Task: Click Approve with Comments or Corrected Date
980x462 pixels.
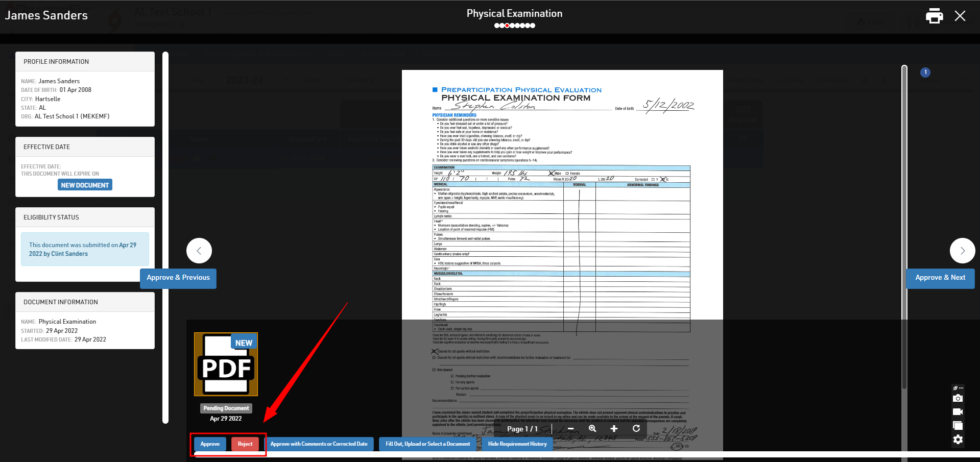Action: pyautogui.click(x=319, y=444)
